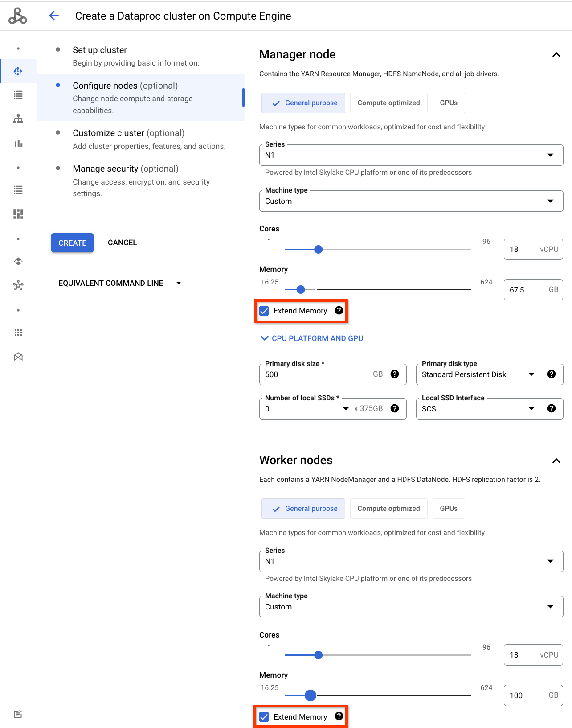Open Manager node Machine type dropdown
Viewport: 572px width, 728px height.
pyautogui.click(x=411, y=202)
